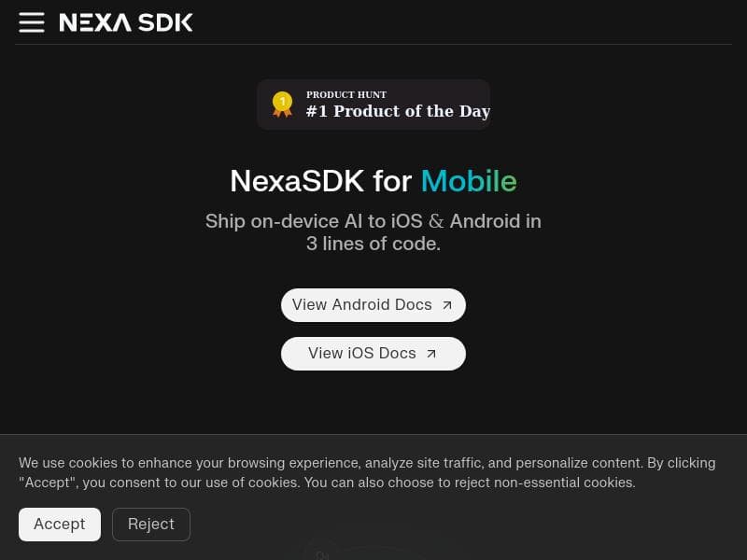Click the NexaSDK for Mobile headline
This screenshot has height=560, width=747.
click(373, 181)
